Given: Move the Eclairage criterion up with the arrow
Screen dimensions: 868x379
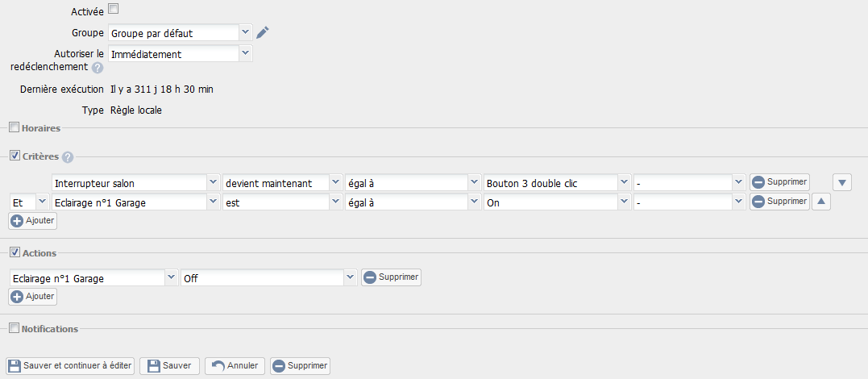Looking at the screenshot, I should point(821,202).
